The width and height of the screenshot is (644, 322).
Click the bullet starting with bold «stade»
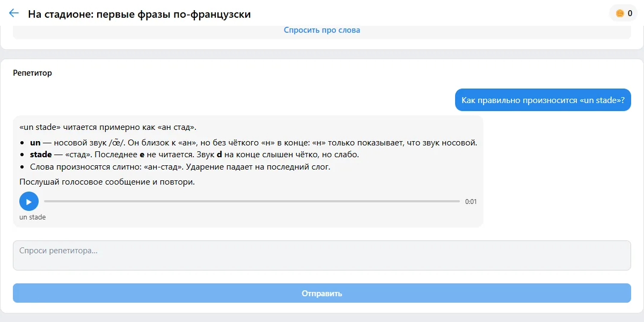point(194,155)
